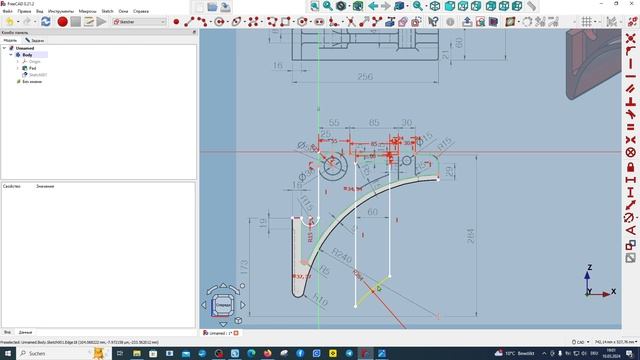This screenshot has width=640, height=360.
Task: Apply the equal constraint
Action: (631, 127)
